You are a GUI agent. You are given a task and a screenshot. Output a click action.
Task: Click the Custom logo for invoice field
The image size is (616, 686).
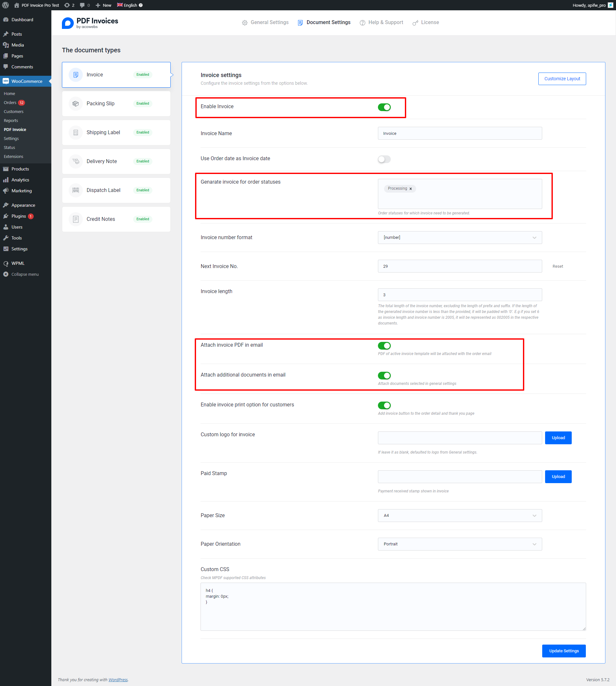pyautogui.click(x=460, y=438)
